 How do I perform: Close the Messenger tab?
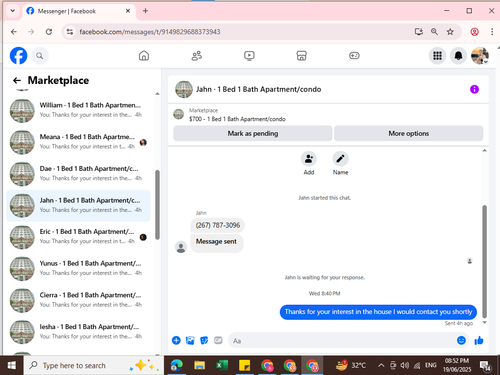click(128, 11)
